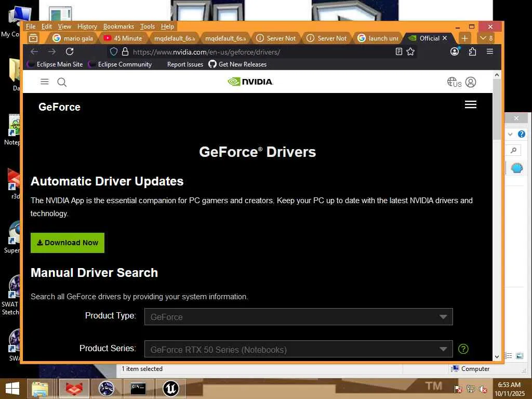Open the File menu
The width and height of the screenshot is (532, 399).
pyautogui.click(x=31, y=26)
